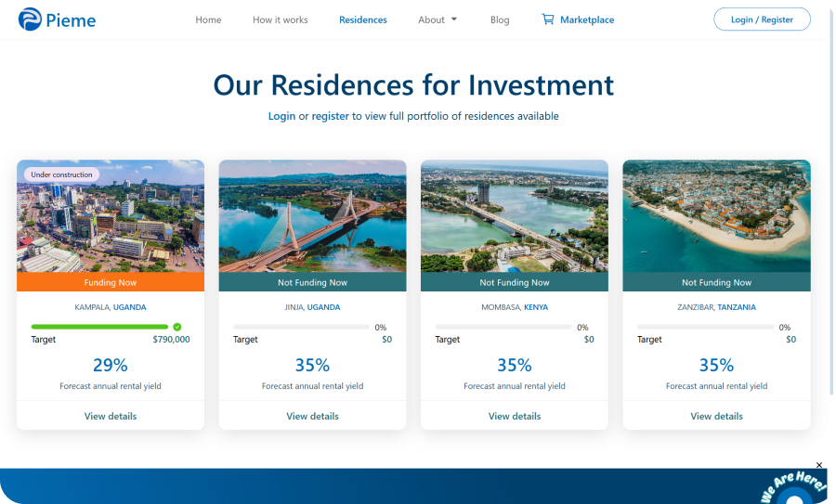Click the orange Funding Now banner
Screen dimensions: 836x504
point(111,282)
